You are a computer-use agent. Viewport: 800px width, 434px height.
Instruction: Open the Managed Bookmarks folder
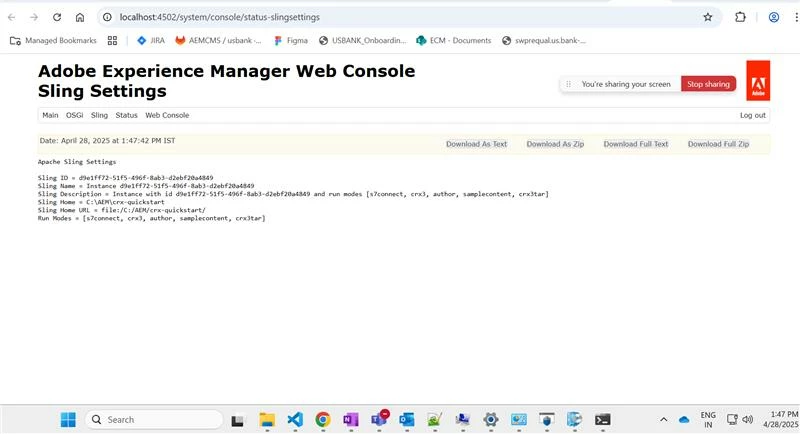(53, 40)
